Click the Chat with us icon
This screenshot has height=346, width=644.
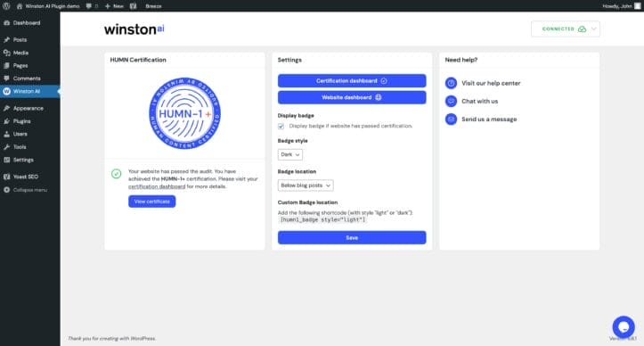451,101
